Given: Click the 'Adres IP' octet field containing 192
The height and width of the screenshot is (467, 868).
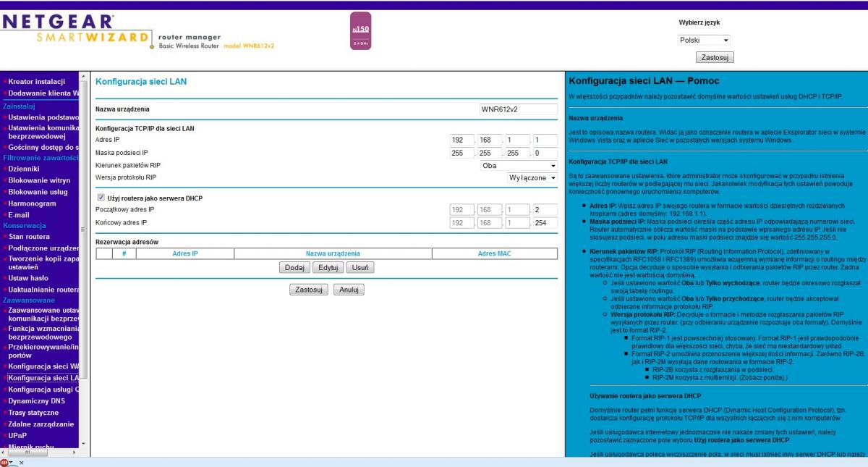Looking at the screenshot, I should click(461, 140).
